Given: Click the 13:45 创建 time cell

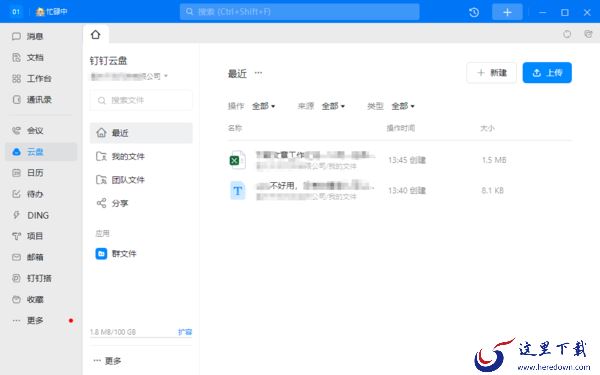Looking at the screenshot, I should pos(407,160).
